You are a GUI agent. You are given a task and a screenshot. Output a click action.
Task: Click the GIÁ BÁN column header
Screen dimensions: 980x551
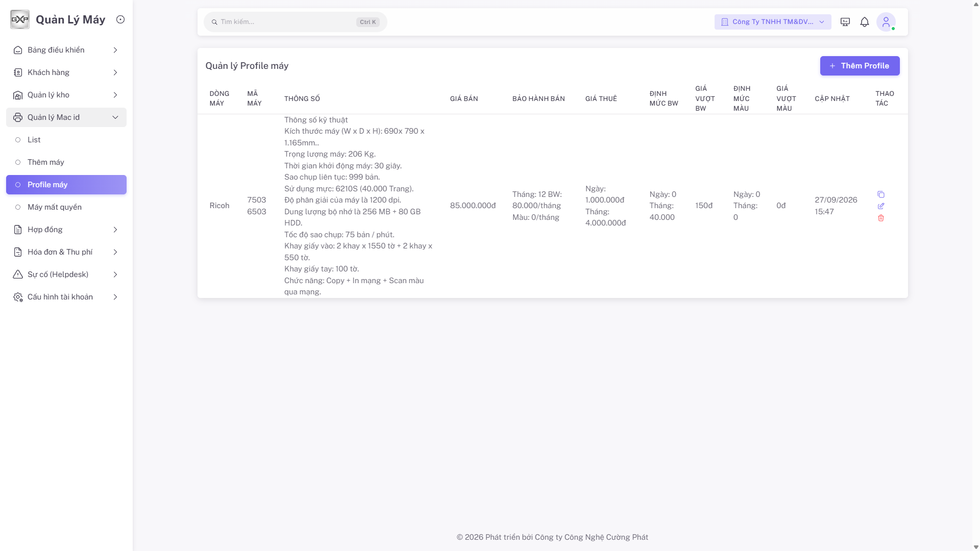tap(464, 98)
